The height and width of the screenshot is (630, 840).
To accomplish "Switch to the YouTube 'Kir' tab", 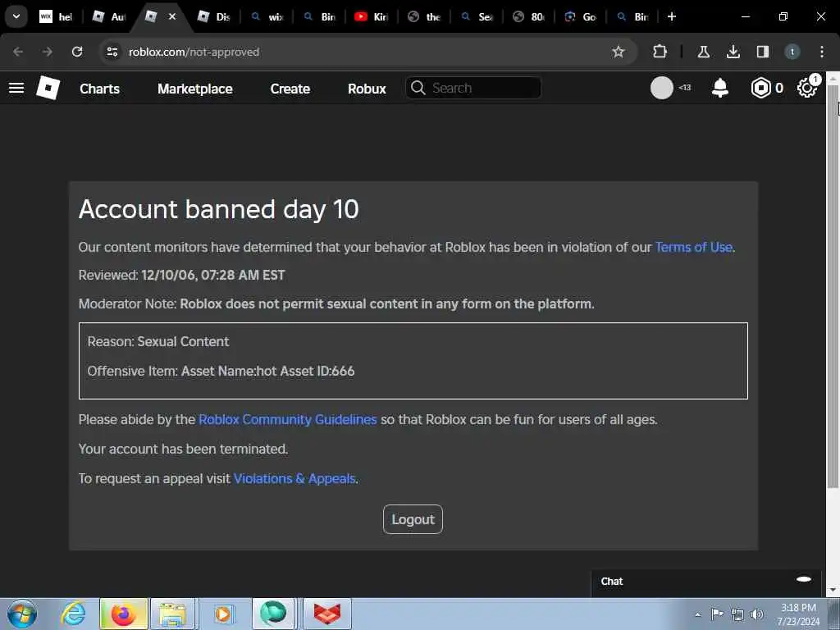I will 371,16.
